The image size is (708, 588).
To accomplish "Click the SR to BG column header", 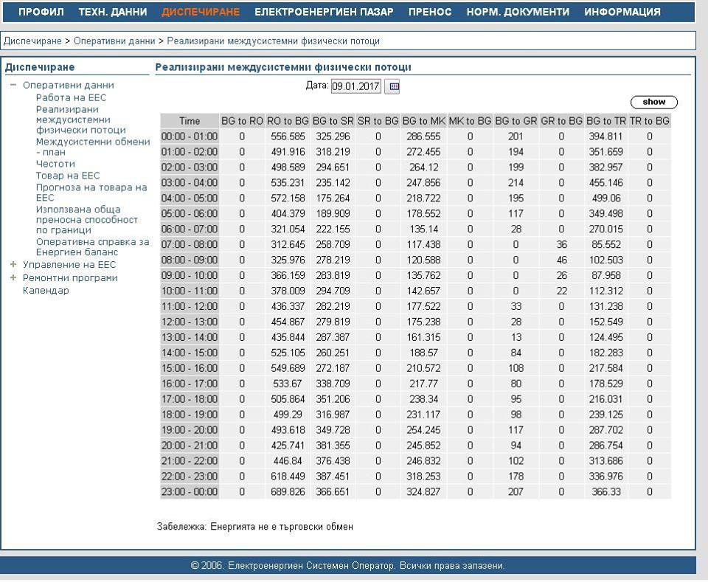I will coord(378,121).
